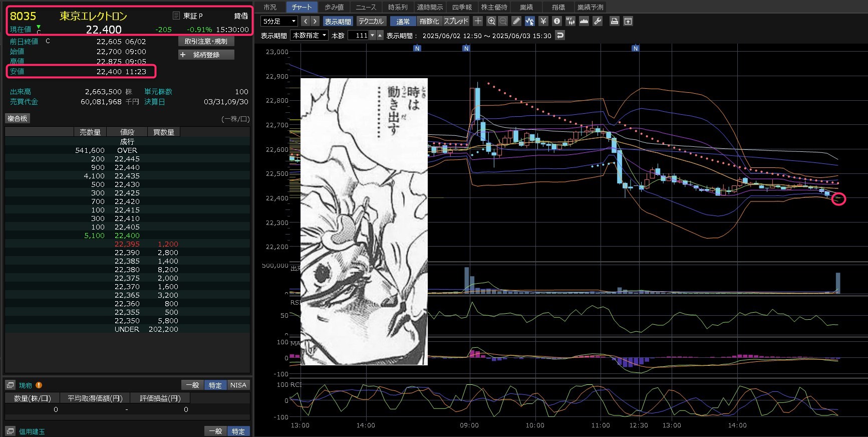Click the N news marker above 09:00

pos(466,48)
